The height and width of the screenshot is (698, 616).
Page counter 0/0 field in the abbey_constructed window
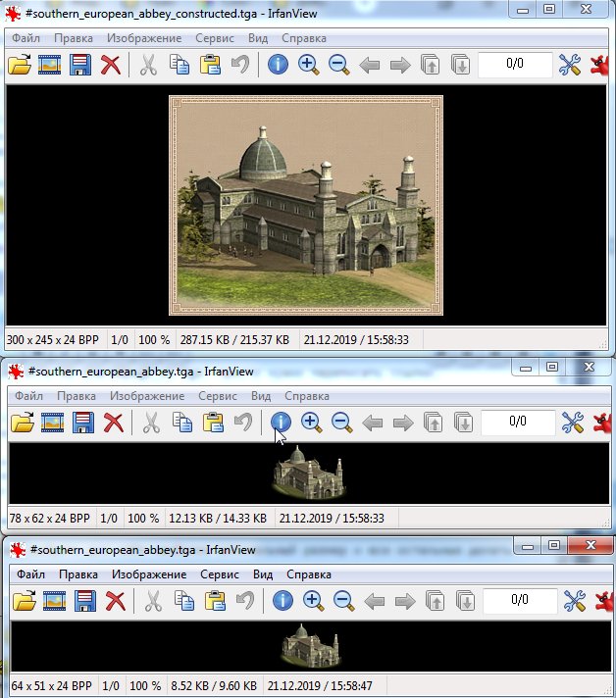[x=515, y=64]
